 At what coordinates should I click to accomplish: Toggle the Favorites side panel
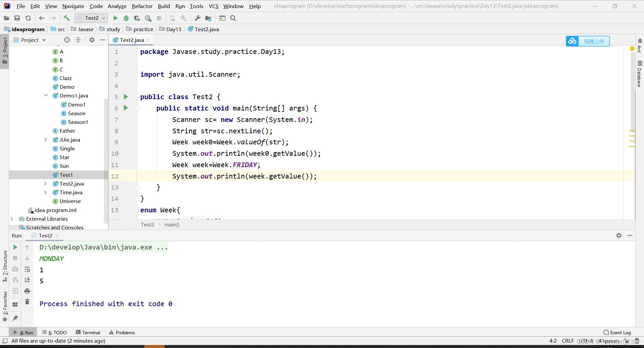pos(5,306)
